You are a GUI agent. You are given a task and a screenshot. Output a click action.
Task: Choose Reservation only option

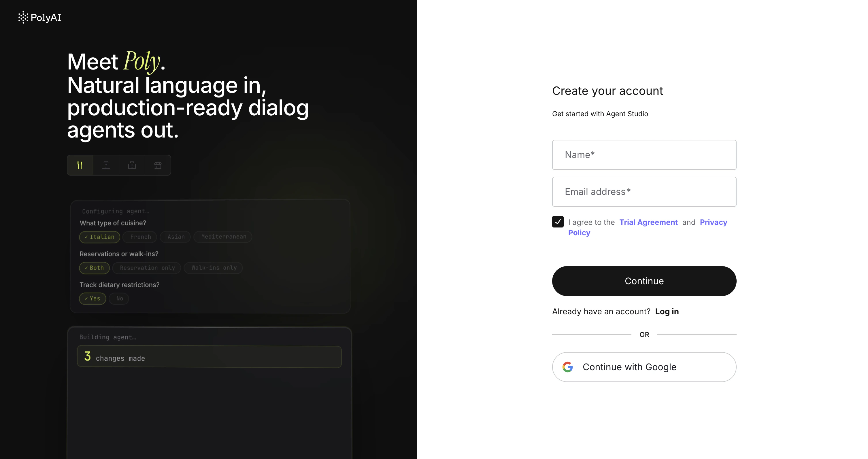[147, 268]
